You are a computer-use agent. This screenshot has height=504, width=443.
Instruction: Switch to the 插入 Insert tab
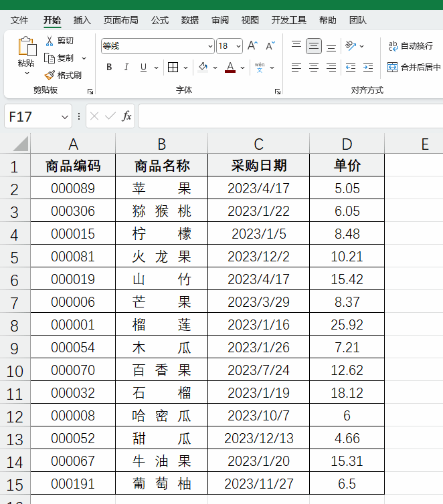82,20
